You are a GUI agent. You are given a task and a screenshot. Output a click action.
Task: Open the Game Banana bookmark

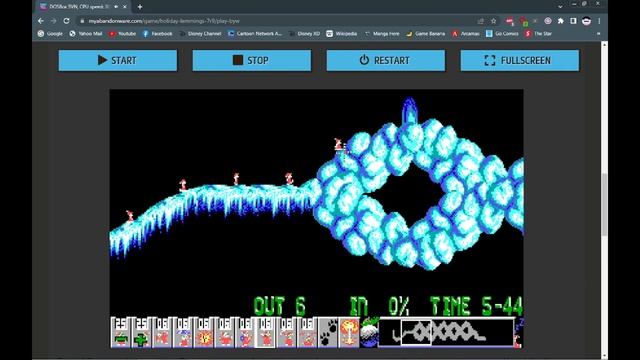(426, 33)
